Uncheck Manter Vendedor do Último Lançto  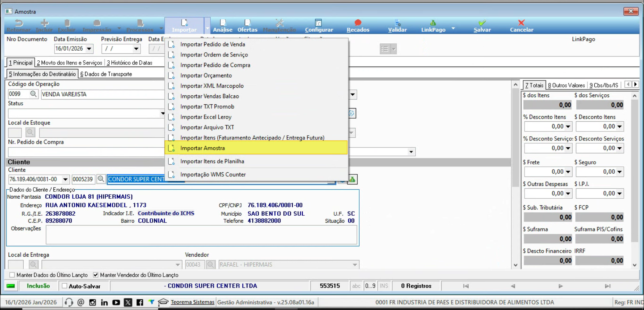pos(96,275)
